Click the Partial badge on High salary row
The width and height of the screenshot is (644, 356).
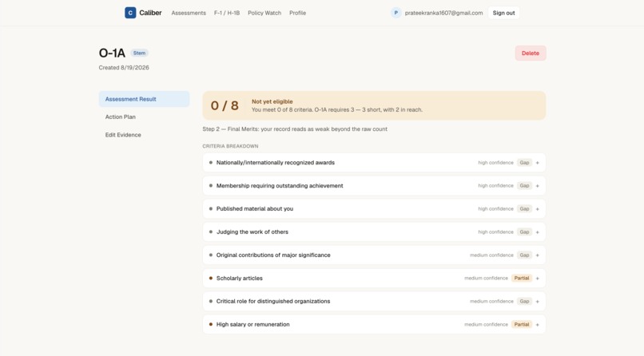522,324
